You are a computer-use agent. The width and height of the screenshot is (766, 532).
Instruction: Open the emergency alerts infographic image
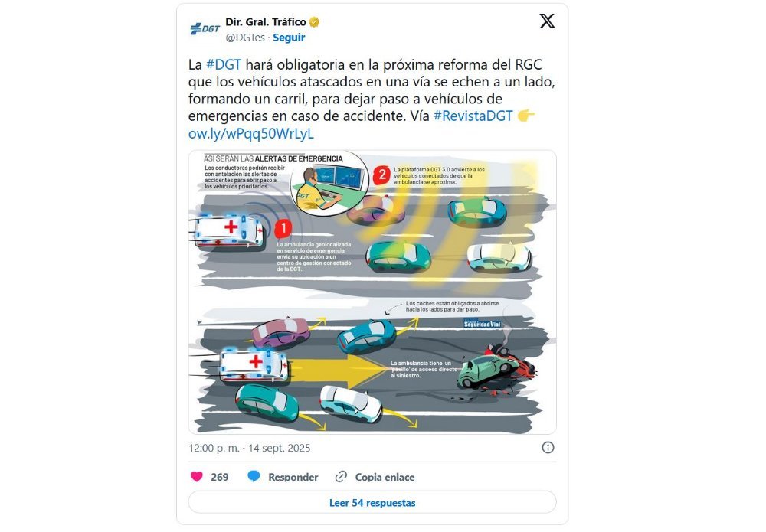coord(372,292)
